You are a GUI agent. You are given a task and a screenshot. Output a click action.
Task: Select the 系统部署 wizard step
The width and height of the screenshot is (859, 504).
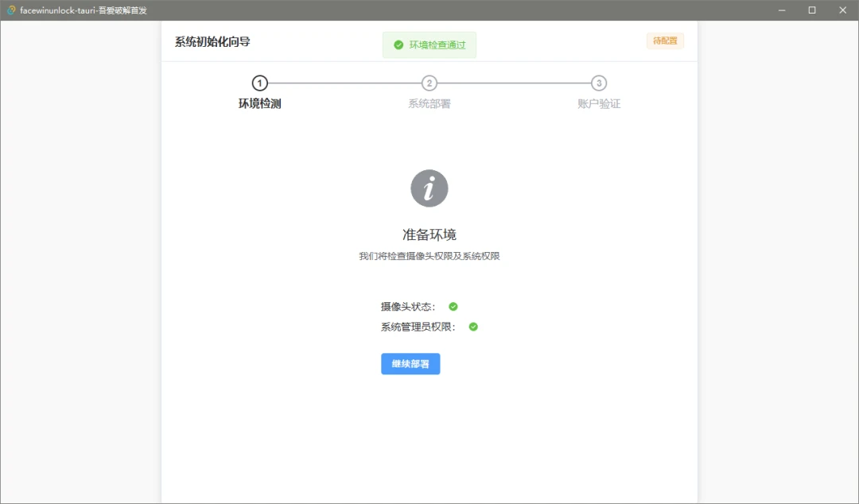(429, 103)
